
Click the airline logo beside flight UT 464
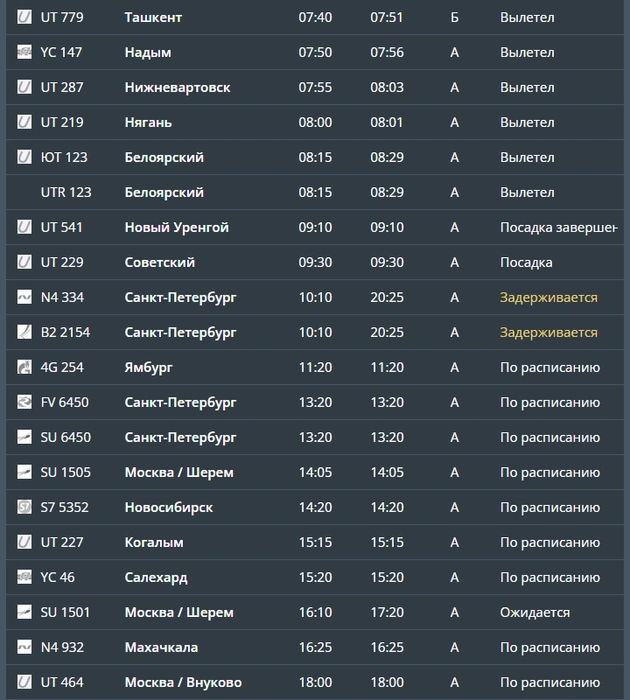[24, 682]
